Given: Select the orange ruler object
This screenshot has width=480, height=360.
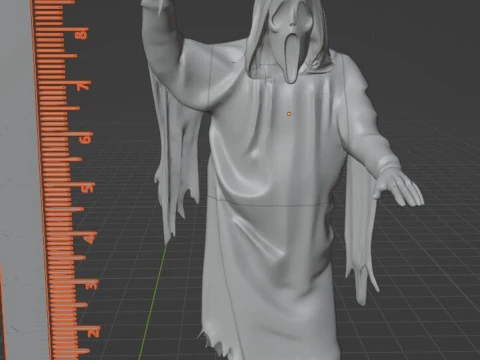Looking at the screenshot, I should click(63, 180).
